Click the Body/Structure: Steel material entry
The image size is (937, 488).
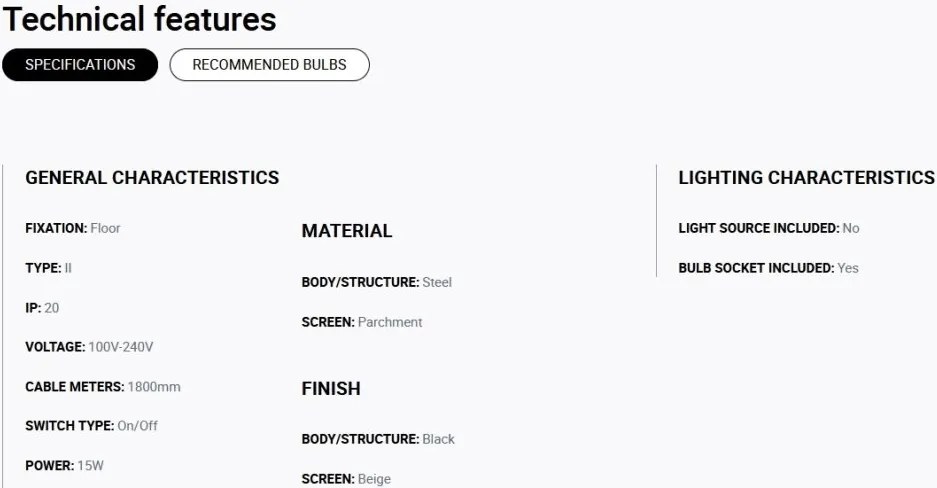[377, 282]
